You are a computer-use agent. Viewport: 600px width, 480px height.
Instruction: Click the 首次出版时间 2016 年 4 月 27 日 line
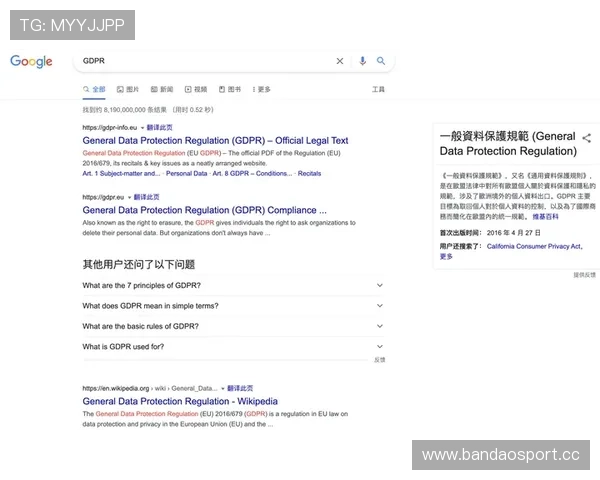point(490,233)
